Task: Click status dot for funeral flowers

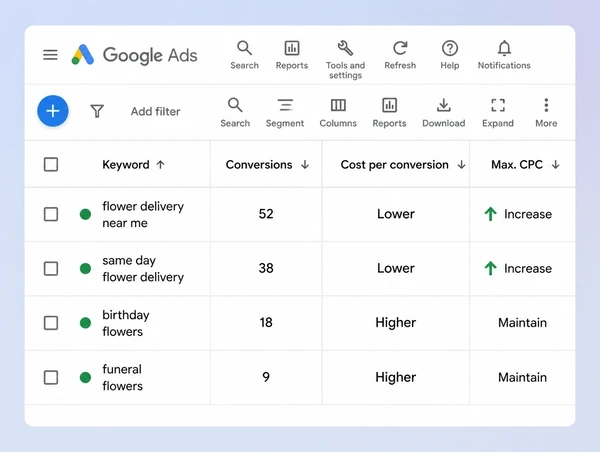Action: click(85, 377)
